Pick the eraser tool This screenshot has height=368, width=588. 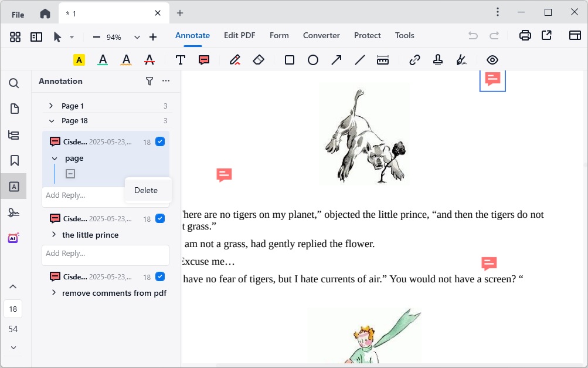259,60
